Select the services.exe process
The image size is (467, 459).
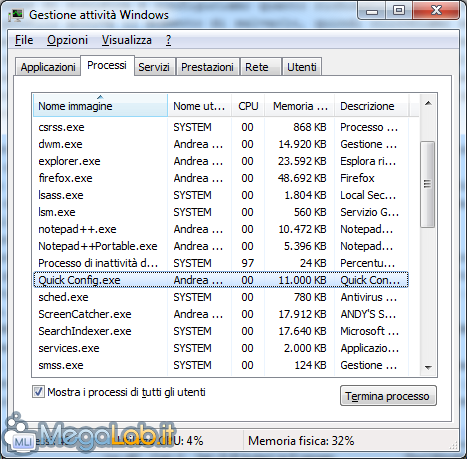221,348
